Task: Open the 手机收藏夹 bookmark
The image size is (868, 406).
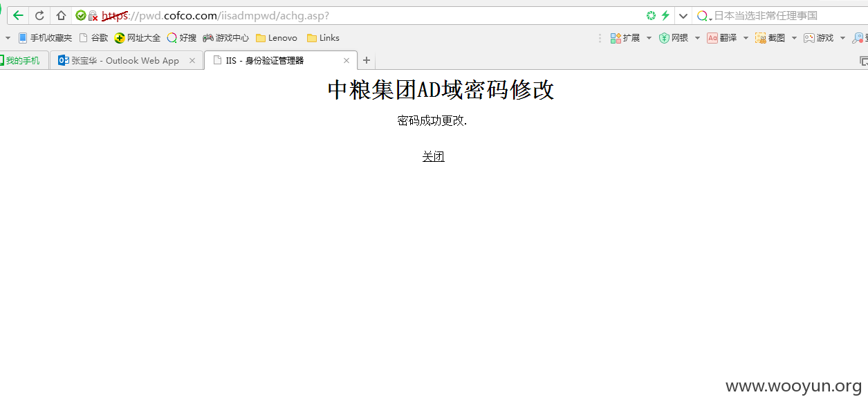Action: point(45,38)
